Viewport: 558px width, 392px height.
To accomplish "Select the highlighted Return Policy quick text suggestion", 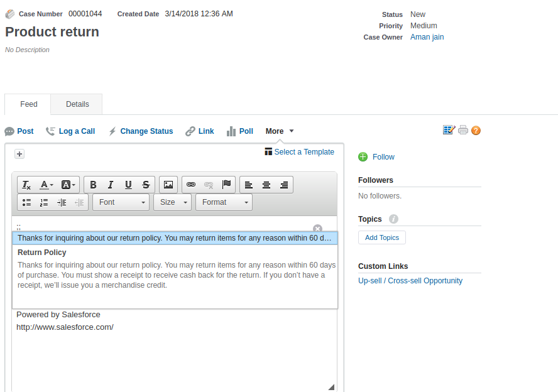I will pos(175,238).
